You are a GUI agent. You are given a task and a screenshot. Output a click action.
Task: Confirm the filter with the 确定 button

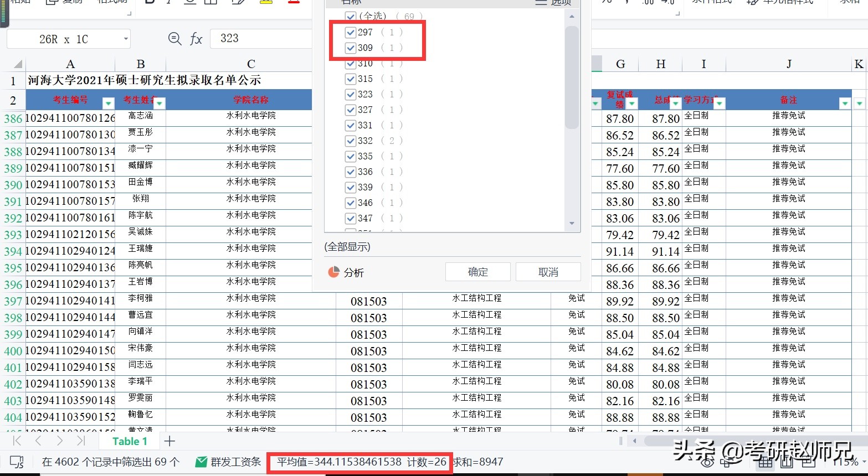(477, 272)
